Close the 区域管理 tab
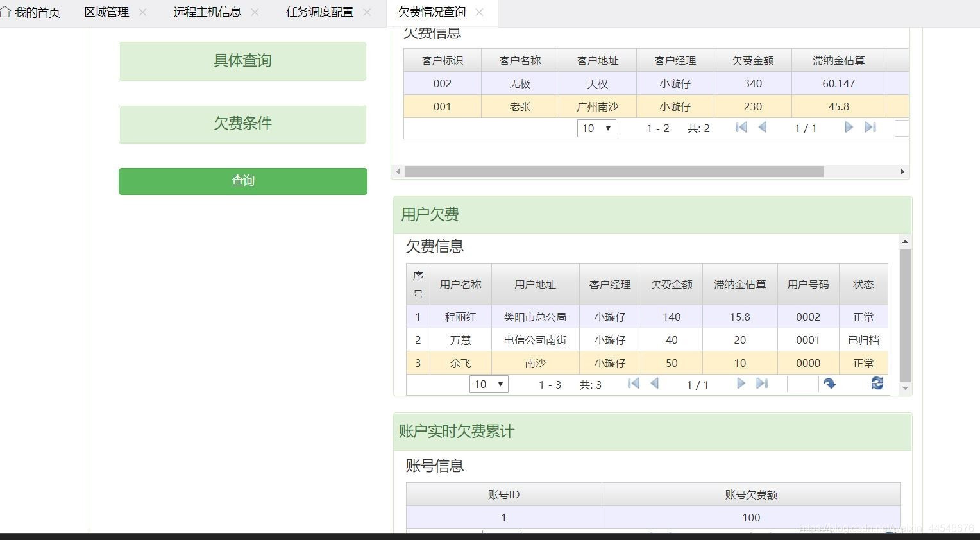This screenshot has height=540, width=980. (142, 12)
